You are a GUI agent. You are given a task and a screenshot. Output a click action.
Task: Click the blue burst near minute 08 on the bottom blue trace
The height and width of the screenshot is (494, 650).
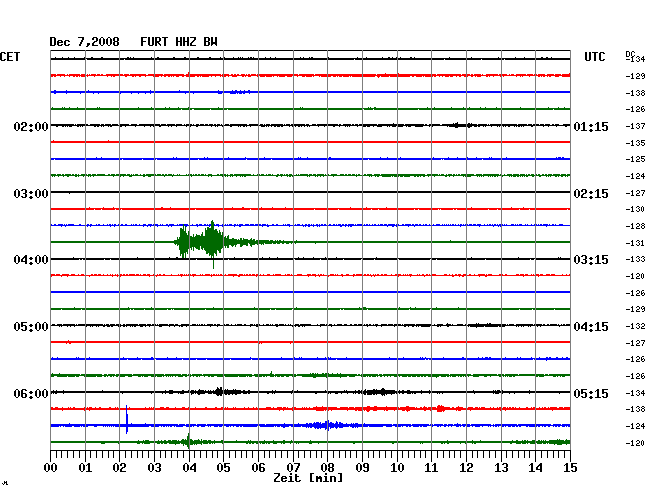click(329, 425)
